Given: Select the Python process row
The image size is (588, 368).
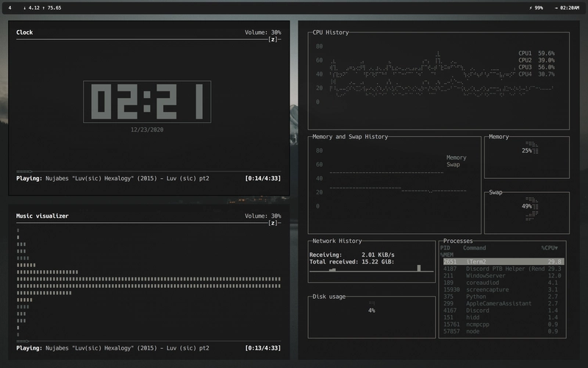Looking at the screenshot, I should pos(502,297).
